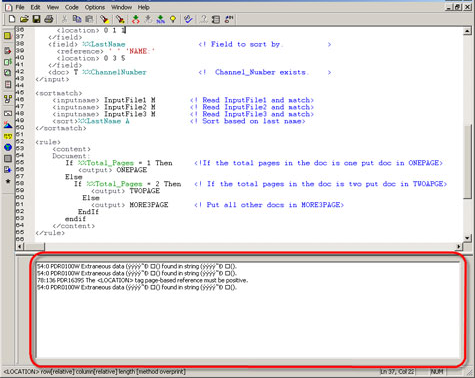Click the globe sidebar icon
This screenshot has height=378, width=475.
pyautogui.click(x=8, y=147)
